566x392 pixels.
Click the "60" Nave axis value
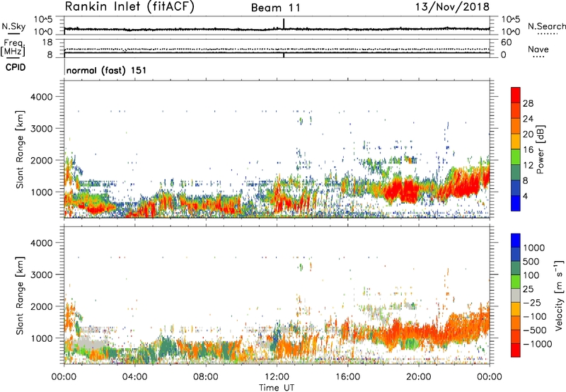[x=506, y=42]
